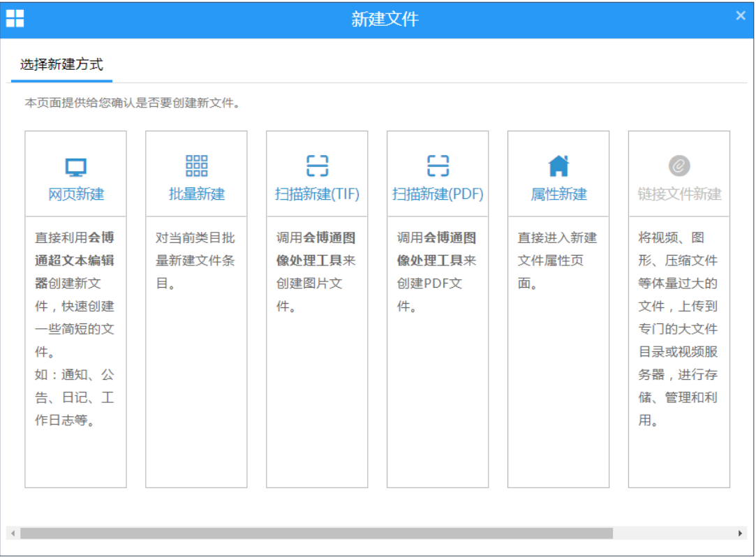756x558 pixels.
Task: Select the 扫描新建(TIF) label
Action: tap(317, 194)
